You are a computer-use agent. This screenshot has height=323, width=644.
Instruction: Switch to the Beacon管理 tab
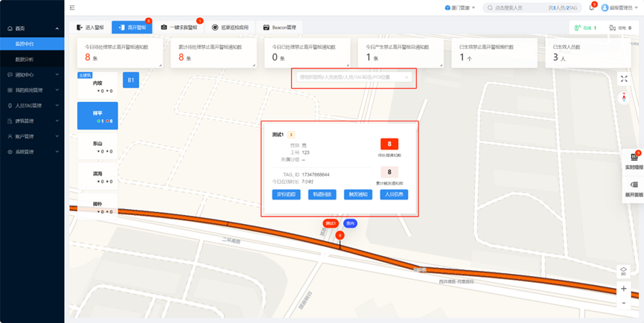point(280,28)
